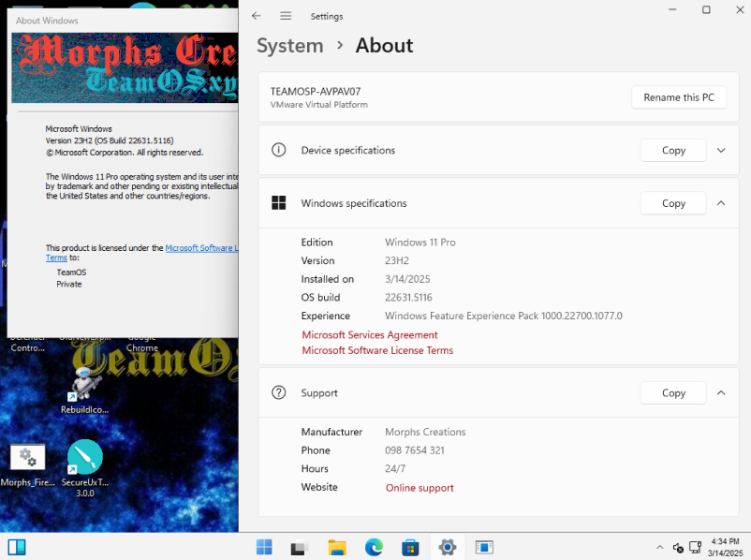This screenshot has width=751, height=560.
Task: Click the Support question mark icon
Action: tap(279, 392)
